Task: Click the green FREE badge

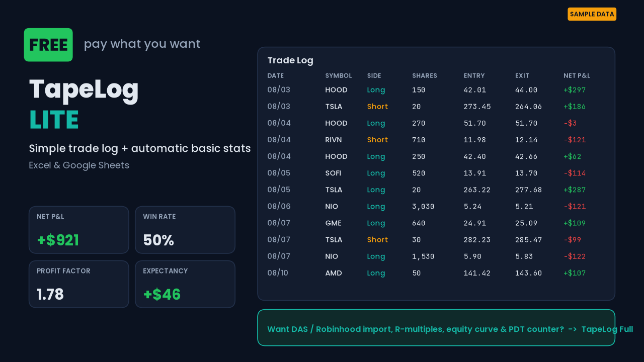Action: [x=48, y=45]
